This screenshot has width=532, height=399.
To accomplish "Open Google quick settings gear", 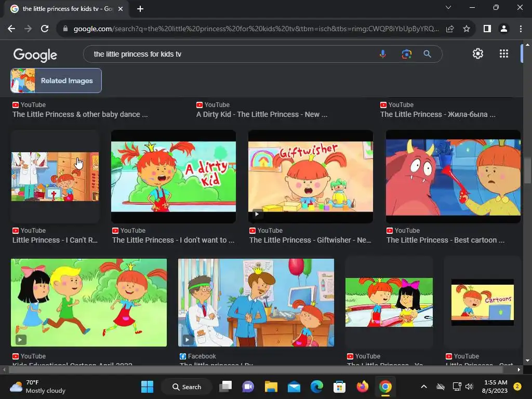I will (478, 54).
